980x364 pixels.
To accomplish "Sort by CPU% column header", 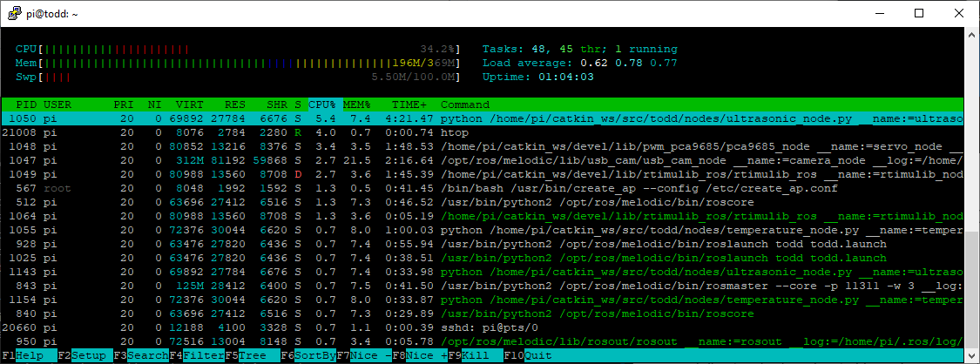I will point(322,104).
